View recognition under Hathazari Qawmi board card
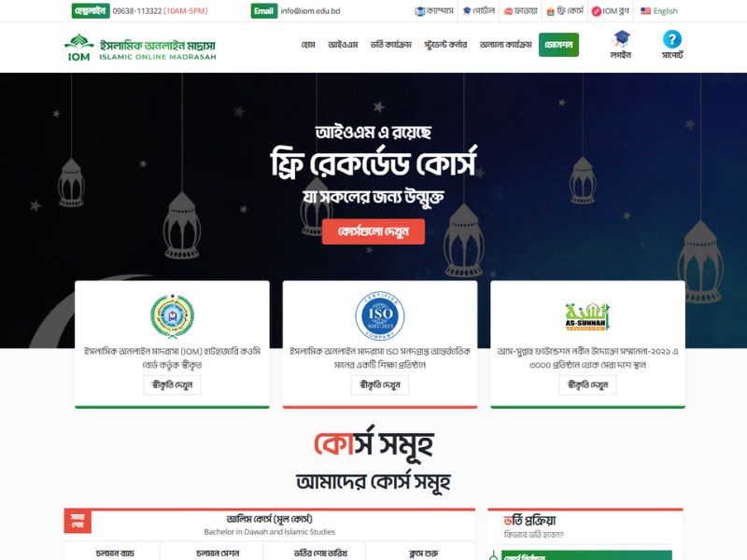 pyautogui.click(x=172, y=385)
